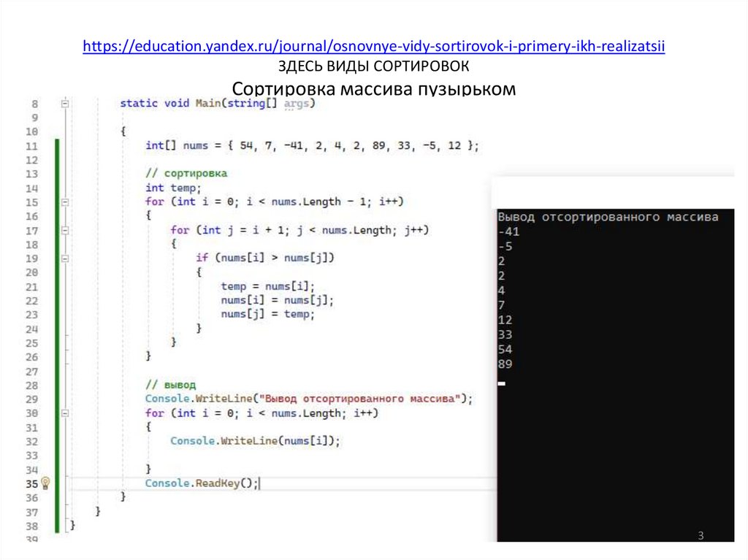Click the '// вывод' comment

[x=170, y=385]
